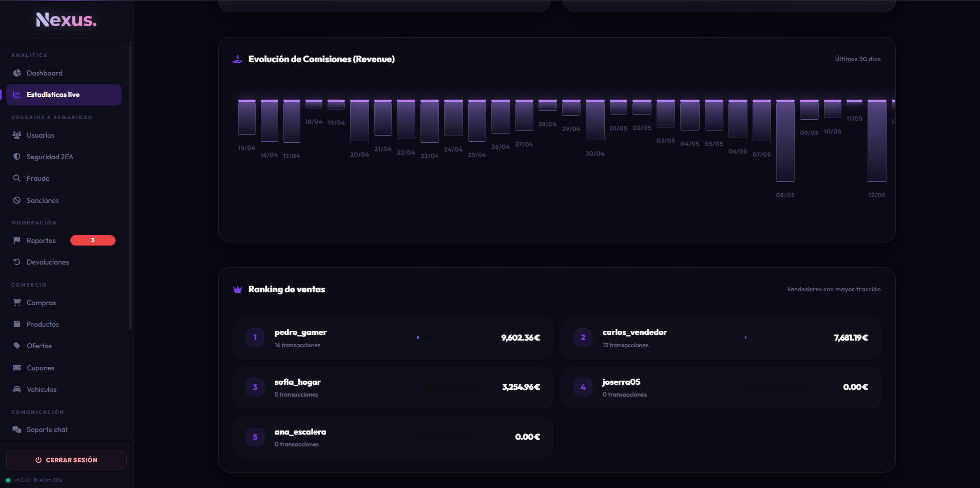Open the Cupones section
The width and height of the screenshot is (980, 488).
tap(64, 368)
